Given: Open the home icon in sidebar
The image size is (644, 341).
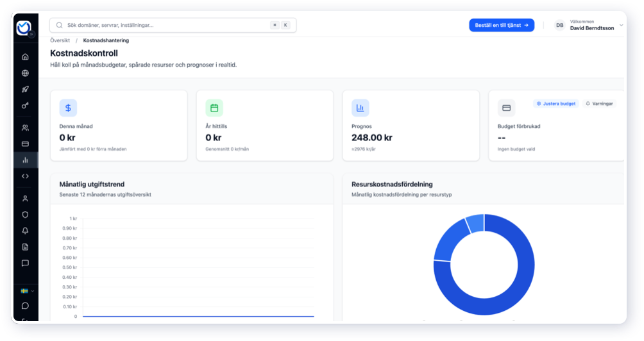Looking at the screenshot, I should pyautogui.click(x=25, y=56).
